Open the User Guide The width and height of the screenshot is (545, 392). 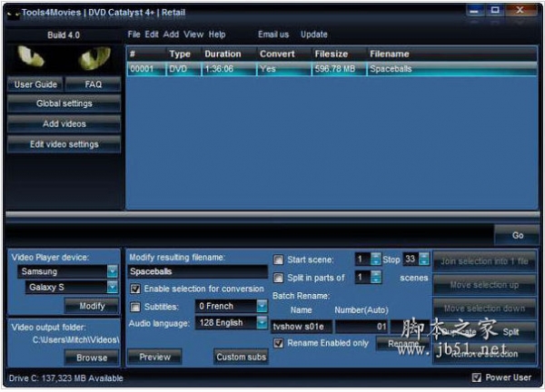click(35, 84)
